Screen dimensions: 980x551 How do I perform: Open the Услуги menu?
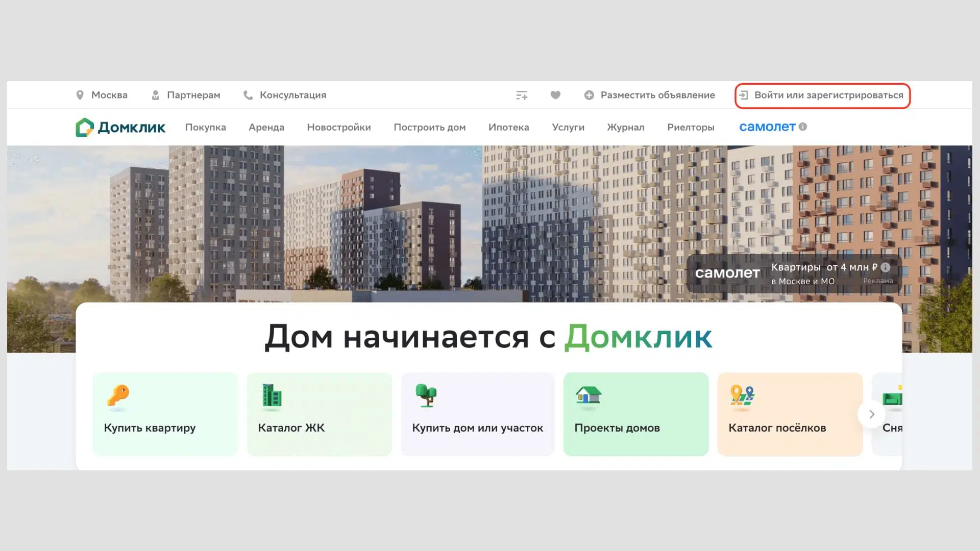(x=568, y=128)
